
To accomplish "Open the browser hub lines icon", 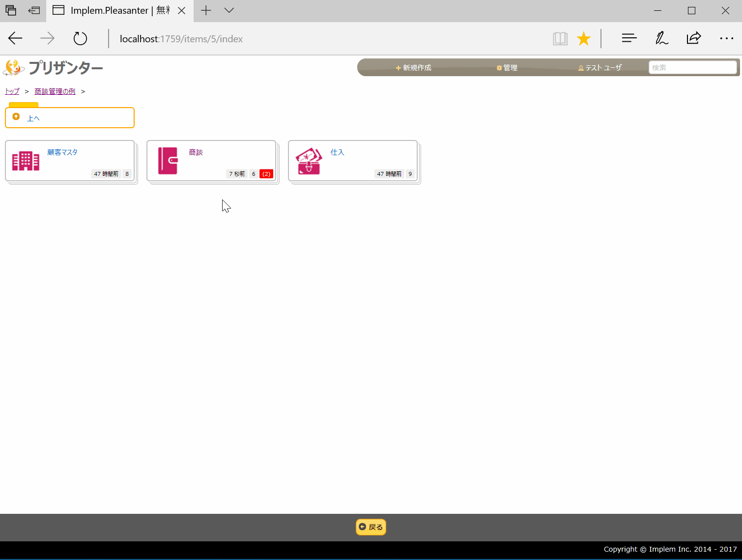I will point(629,38).
